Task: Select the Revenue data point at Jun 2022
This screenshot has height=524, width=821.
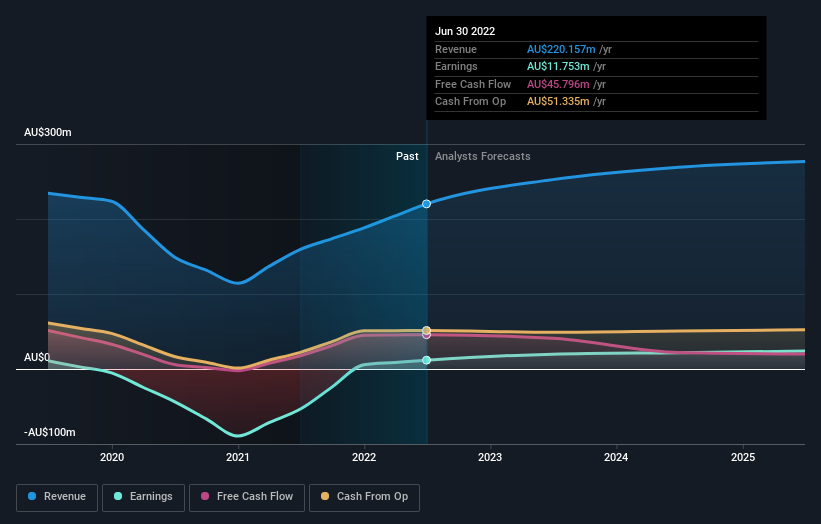Action: pos(427,204)
